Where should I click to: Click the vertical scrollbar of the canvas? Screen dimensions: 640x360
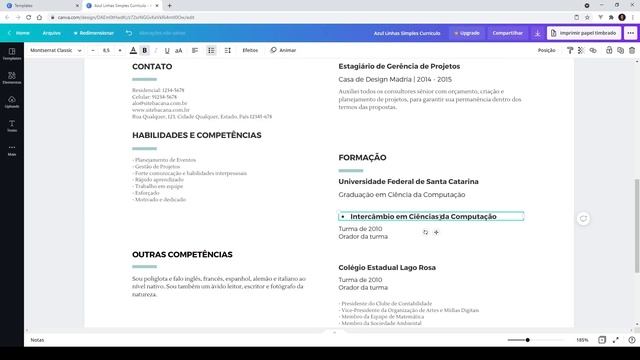click(x=637, y=226)
